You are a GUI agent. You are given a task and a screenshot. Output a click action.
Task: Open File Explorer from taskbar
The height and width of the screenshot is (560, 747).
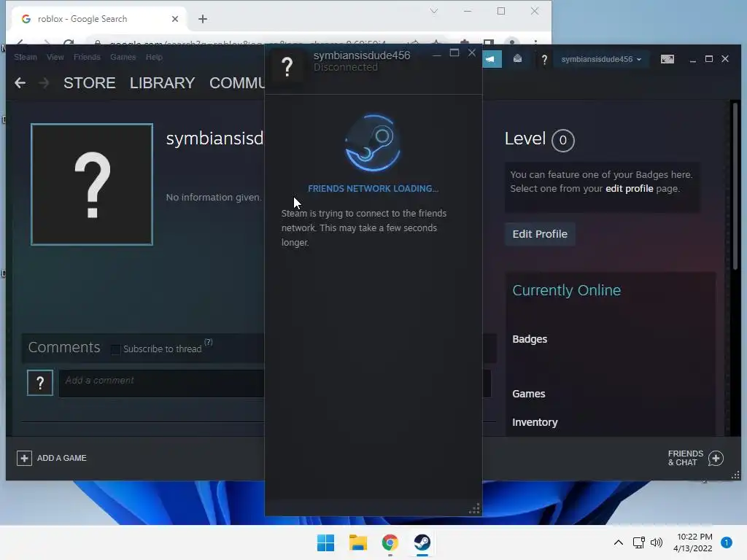(357, 542)
